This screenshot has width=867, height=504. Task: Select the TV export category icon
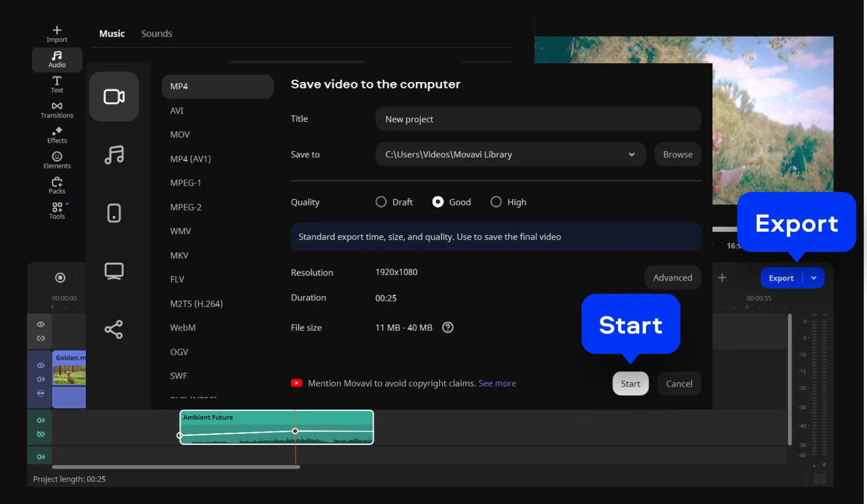tap(114, 271)
